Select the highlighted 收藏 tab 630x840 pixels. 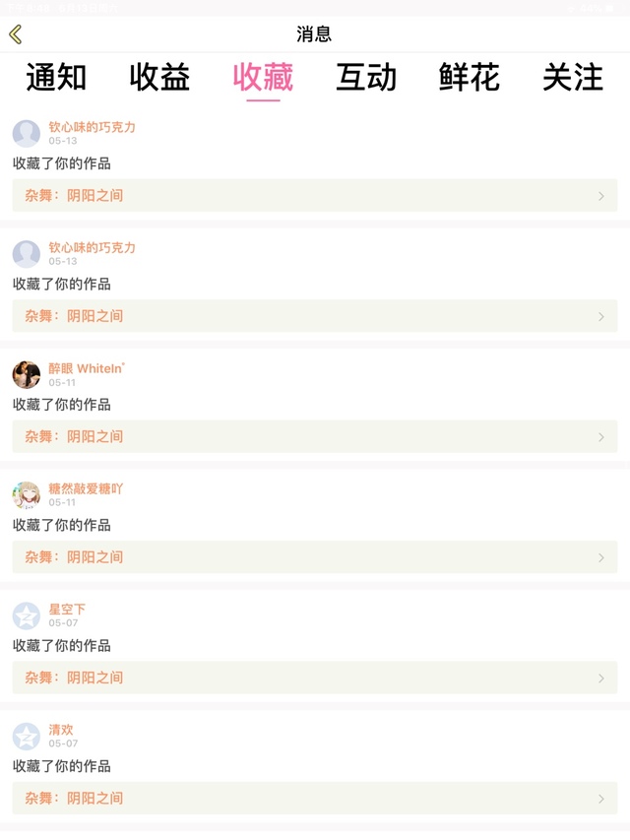pyautogui.click(x=263, y=78)
